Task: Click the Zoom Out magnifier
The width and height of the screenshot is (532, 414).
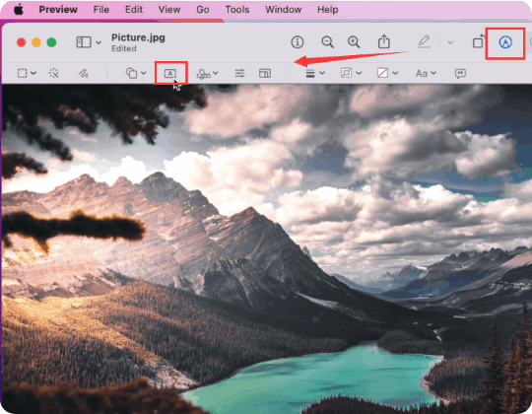Action: (327, 42)
